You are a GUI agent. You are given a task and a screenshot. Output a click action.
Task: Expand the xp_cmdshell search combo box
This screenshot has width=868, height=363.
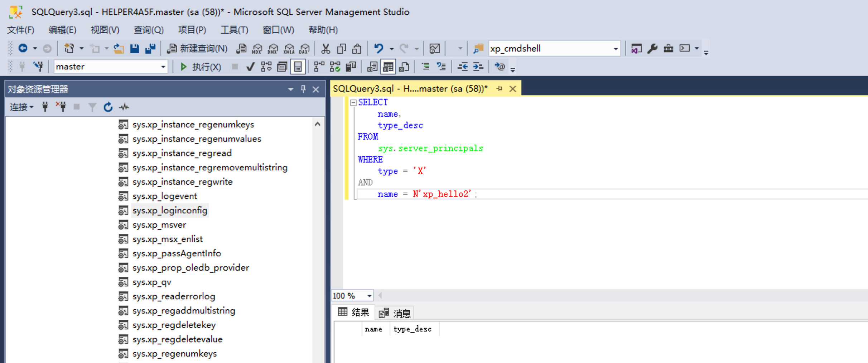coord(616,49)
